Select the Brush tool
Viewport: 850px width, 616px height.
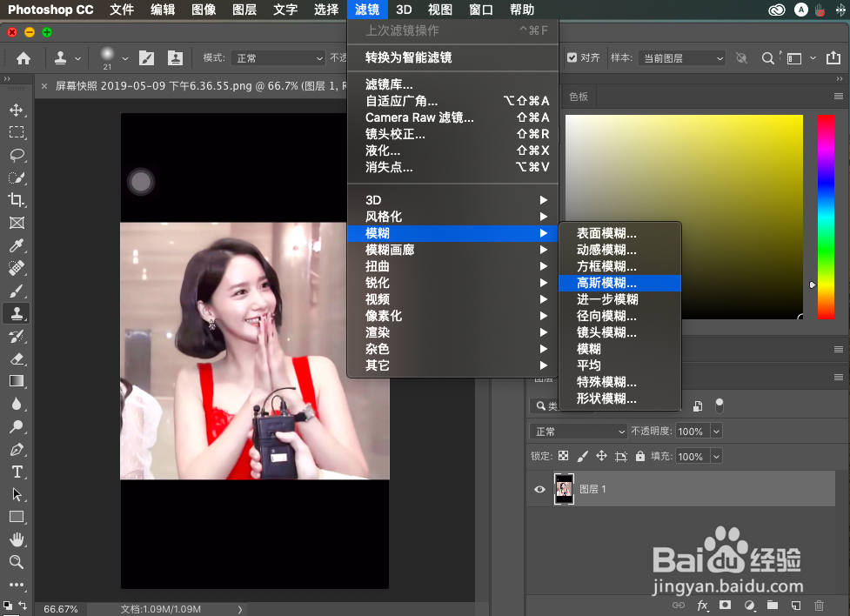click(x=17, y=291)
